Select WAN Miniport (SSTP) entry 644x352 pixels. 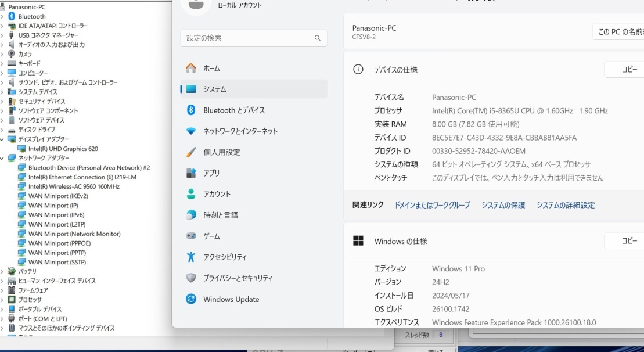coord(57,262)
